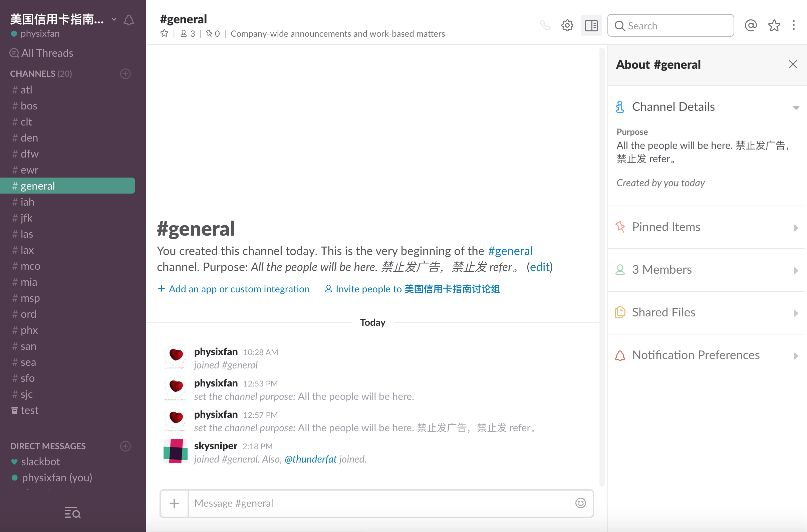Expand the Notification Preferences section
807x532 pixels.
796,356
